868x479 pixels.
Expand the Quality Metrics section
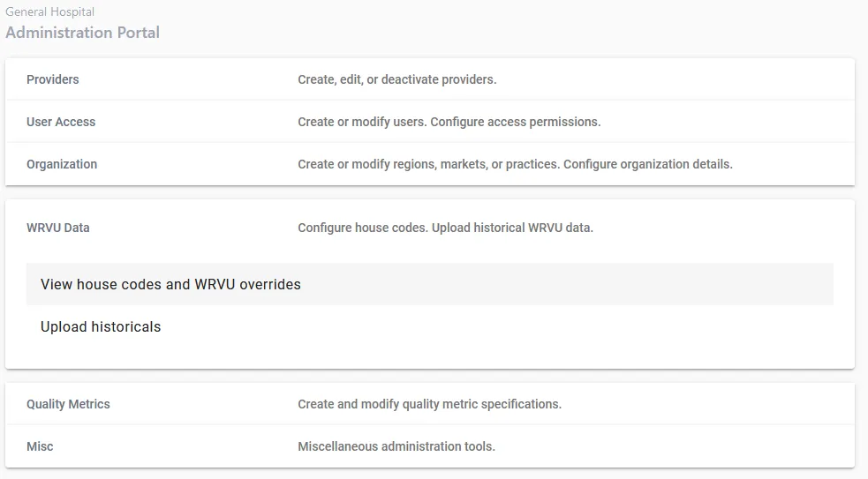pyautogui.click(x=68, y=404)
